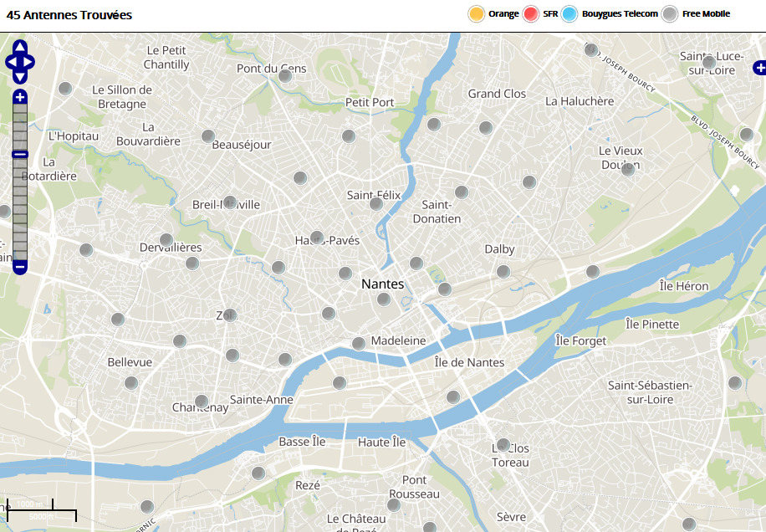The width and height of the screenshot is (766, 532).
Task: Toggle the SFR red operator filter
Action: coord(531,14)
